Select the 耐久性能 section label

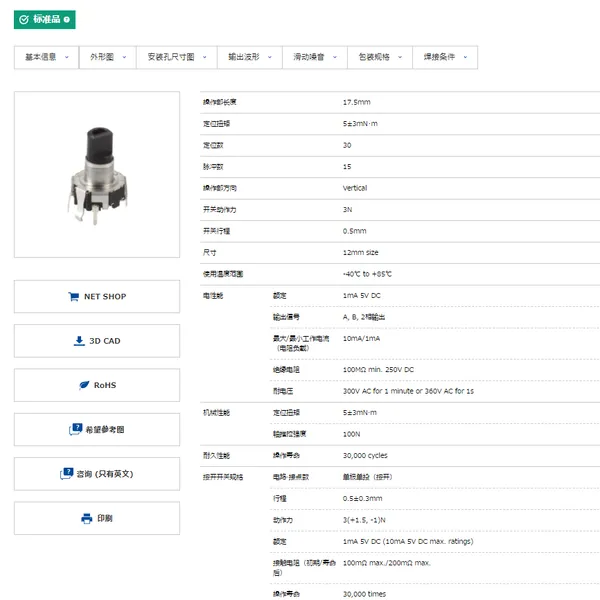tap(217, 456)
